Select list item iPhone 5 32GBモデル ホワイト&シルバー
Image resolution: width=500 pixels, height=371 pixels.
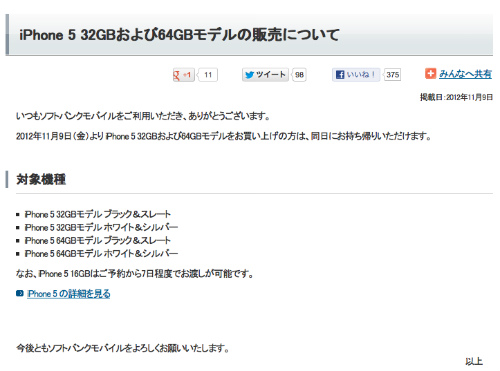coord(101,227)
